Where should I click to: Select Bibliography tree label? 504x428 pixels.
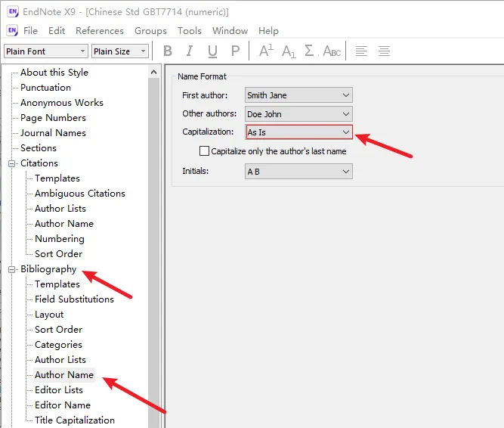[x=48, y=269]
